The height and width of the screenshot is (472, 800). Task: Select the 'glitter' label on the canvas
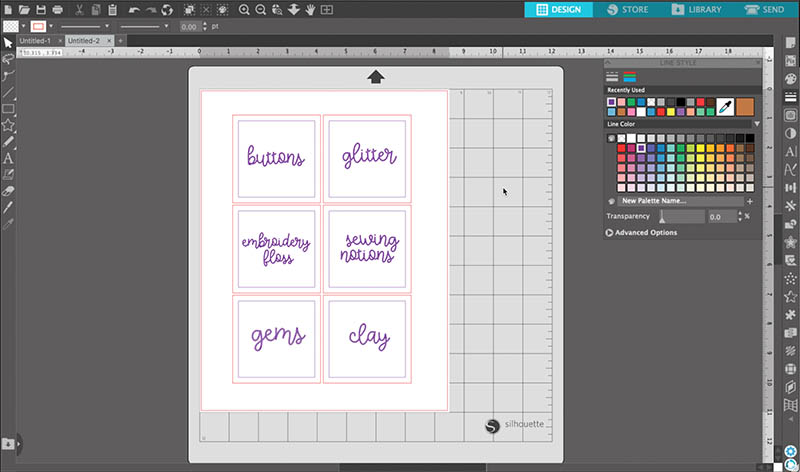coord(369,156)
